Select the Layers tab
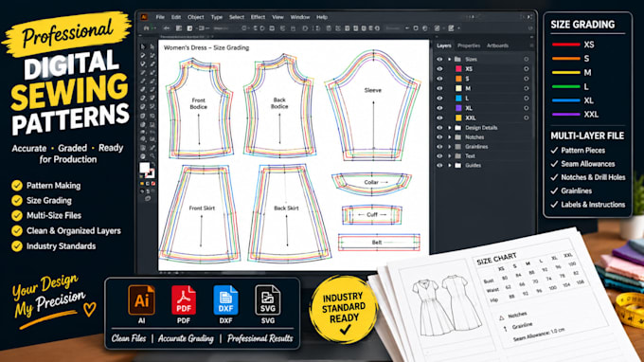This screenshot has height=362, width=644. [443, 45]
